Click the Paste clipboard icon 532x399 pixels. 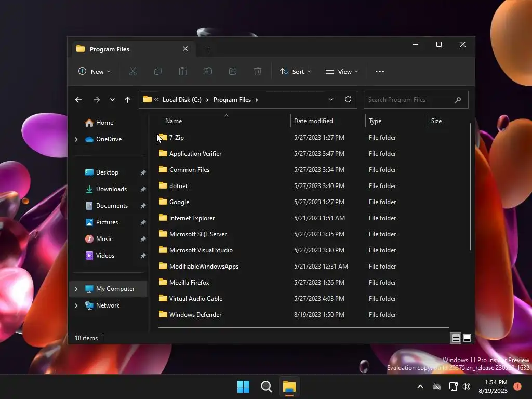pos(182,72)
